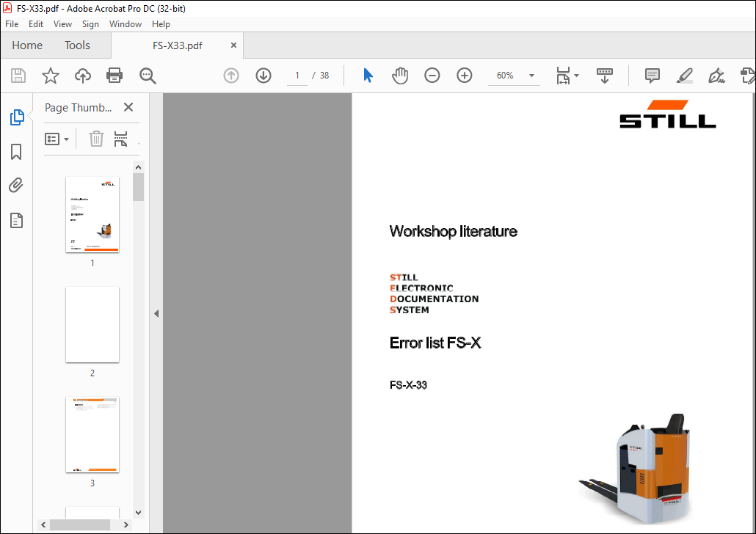Zoom out with minus icon
This screenshot has width=756, height=534.
(x=432, y=76)
